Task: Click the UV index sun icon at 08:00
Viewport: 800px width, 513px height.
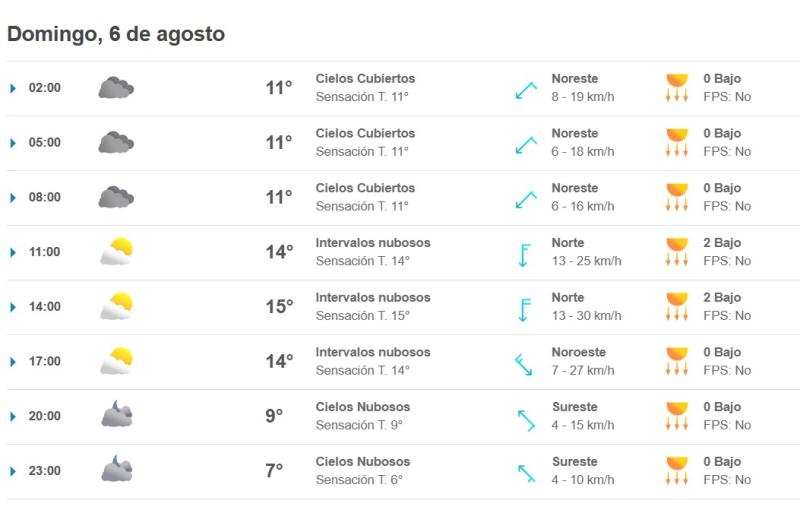Action: (x=678, y=197)
